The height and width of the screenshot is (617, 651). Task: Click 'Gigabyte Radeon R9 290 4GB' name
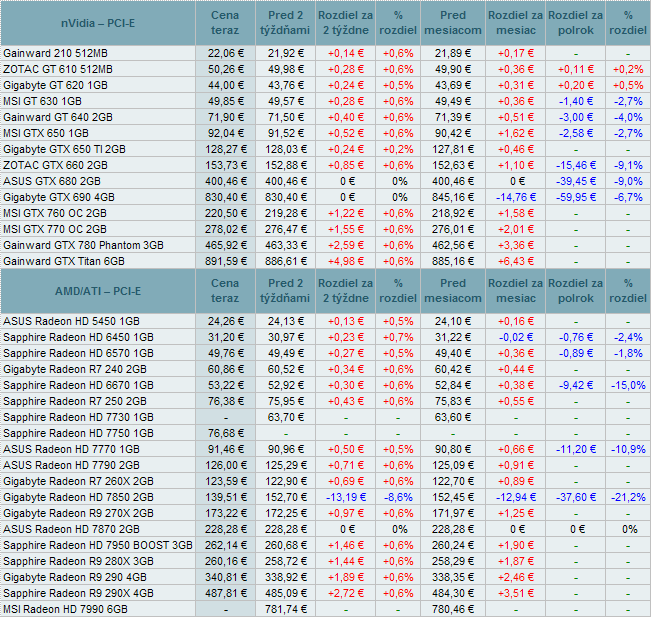tap(75, 577)
